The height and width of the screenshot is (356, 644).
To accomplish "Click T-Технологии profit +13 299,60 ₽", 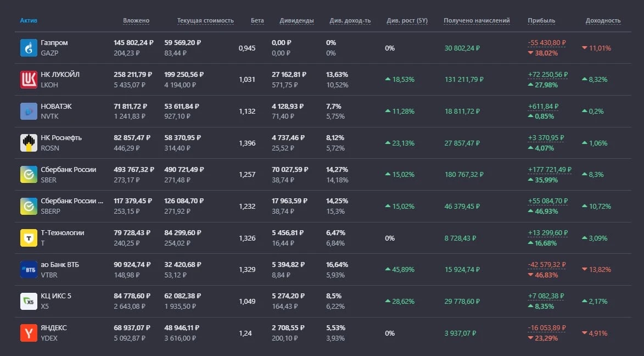I will point(548,233).
